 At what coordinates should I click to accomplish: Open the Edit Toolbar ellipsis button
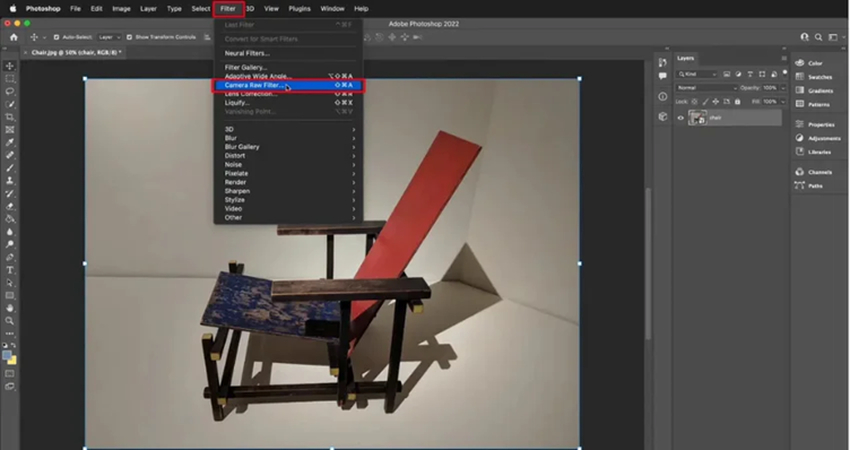10,334
